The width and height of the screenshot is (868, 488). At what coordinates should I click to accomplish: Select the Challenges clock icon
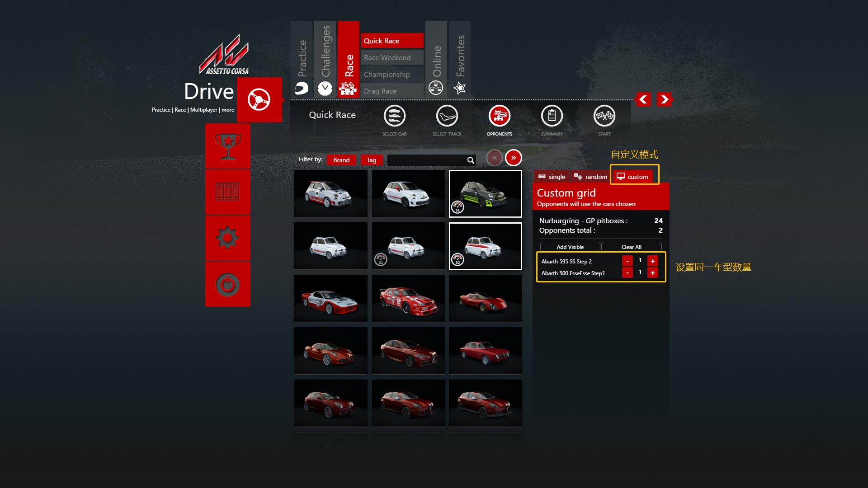tap(325, 88)
